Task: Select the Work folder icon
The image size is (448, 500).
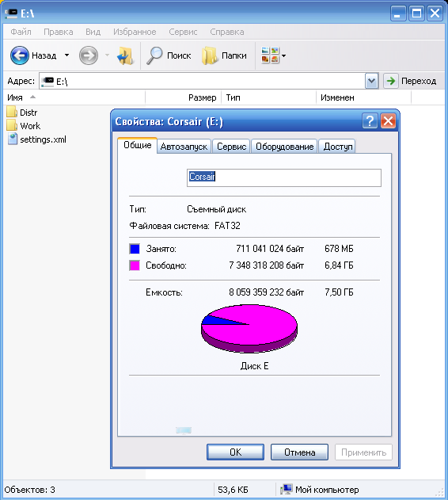Action: pos(12,125)
